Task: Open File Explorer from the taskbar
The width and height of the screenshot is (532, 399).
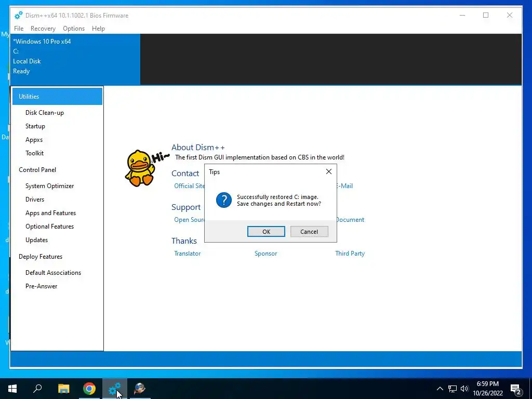Action: point(64,389)
